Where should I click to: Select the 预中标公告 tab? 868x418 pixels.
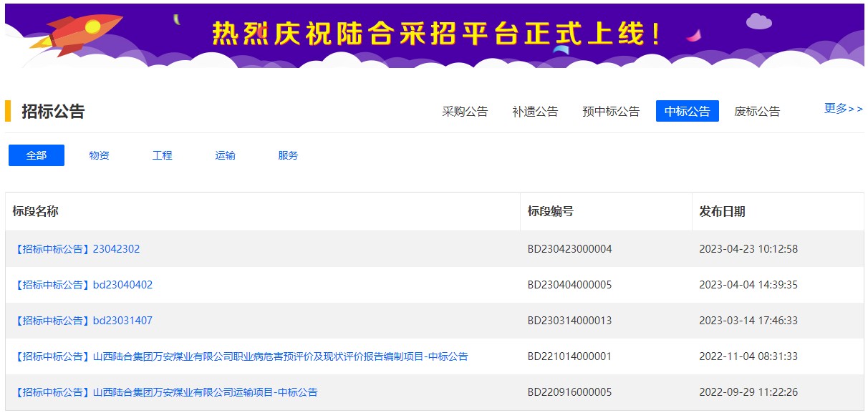coord(609,111)
